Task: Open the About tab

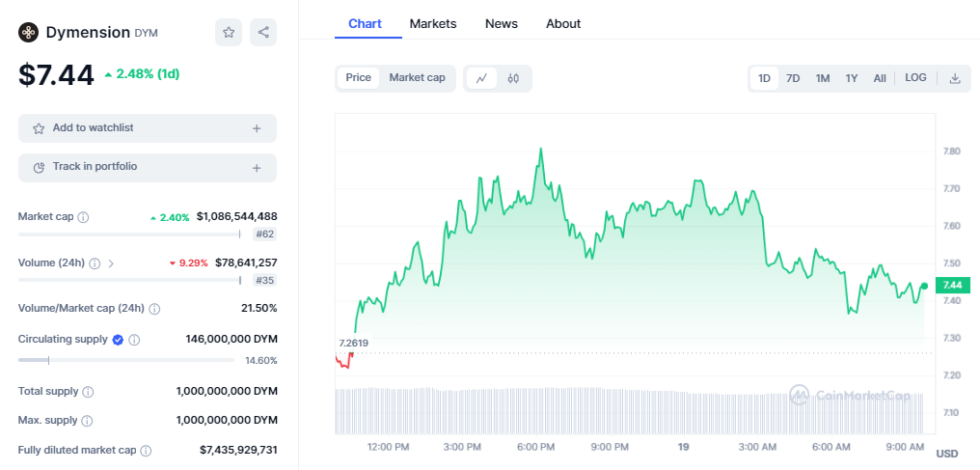Action: [x=563, y=24]
